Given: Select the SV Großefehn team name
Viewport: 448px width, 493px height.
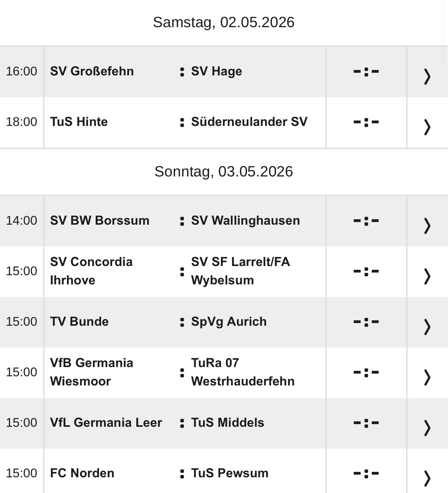Looking at the screenshot, I should click(x=92, y=71).
